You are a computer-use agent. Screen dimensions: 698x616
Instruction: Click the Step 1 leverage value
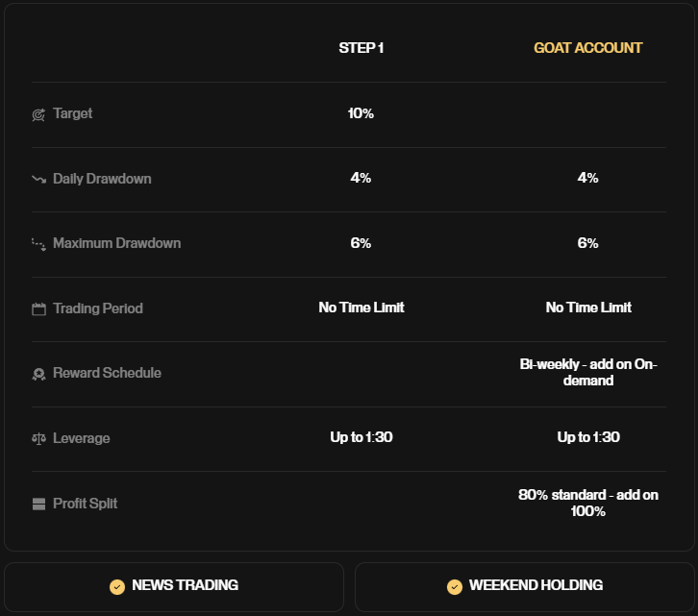click(x=361, y=437)
